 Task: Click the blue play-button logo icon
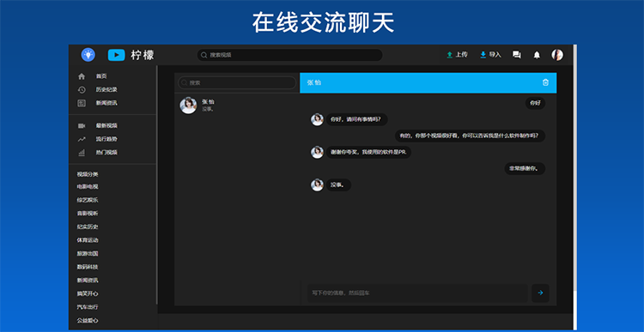click(116, 55)
